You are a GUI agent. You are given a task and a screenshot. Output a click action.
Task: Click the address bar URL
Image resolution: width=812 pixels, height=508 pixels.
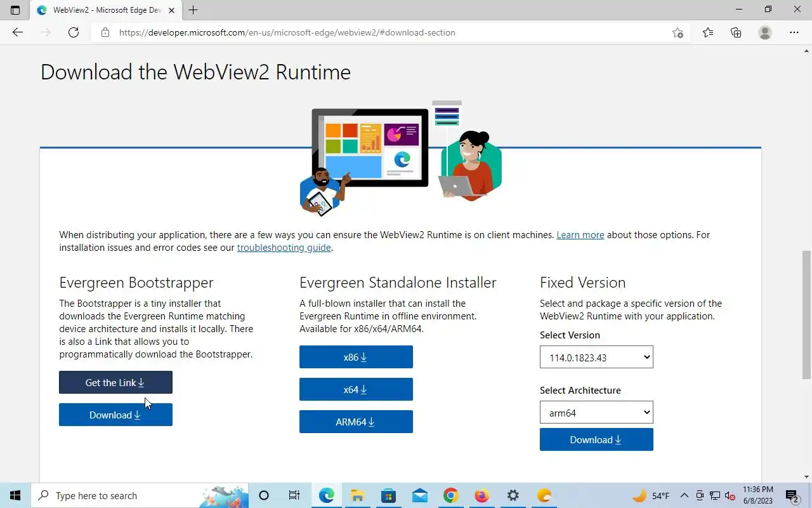pyautogui.click(x=287, y=32)
